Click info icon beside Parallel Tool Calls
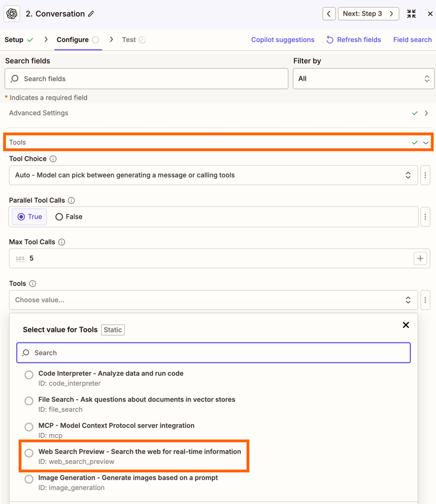Screen dimensions: 436x504 [x=72, y=200]
